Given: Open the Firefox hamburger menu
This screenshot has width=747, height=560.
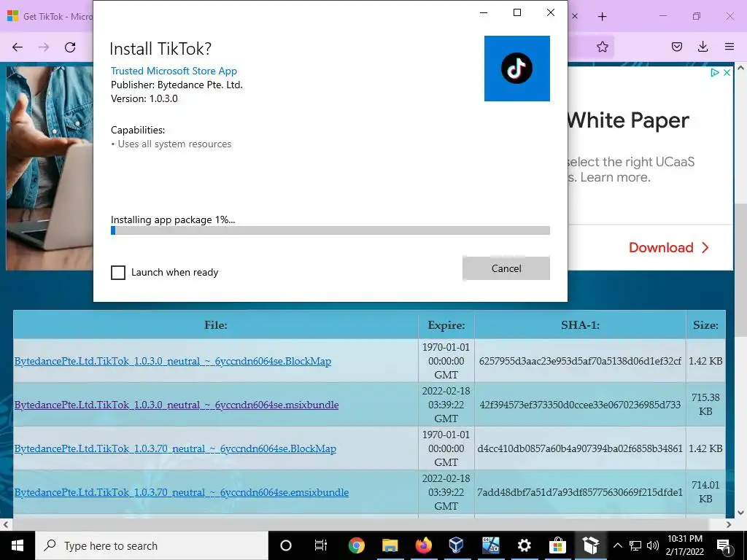Looking at the screenshot, I should point(729,47).
